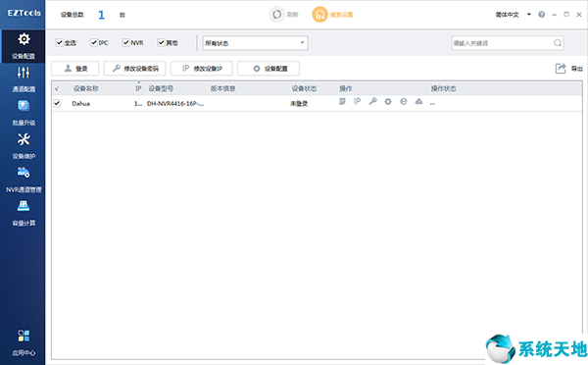The height and width of the screenshot is (365, 588).
Task: Sort by 版本信息 column header
Action: (x=222, y=88)
